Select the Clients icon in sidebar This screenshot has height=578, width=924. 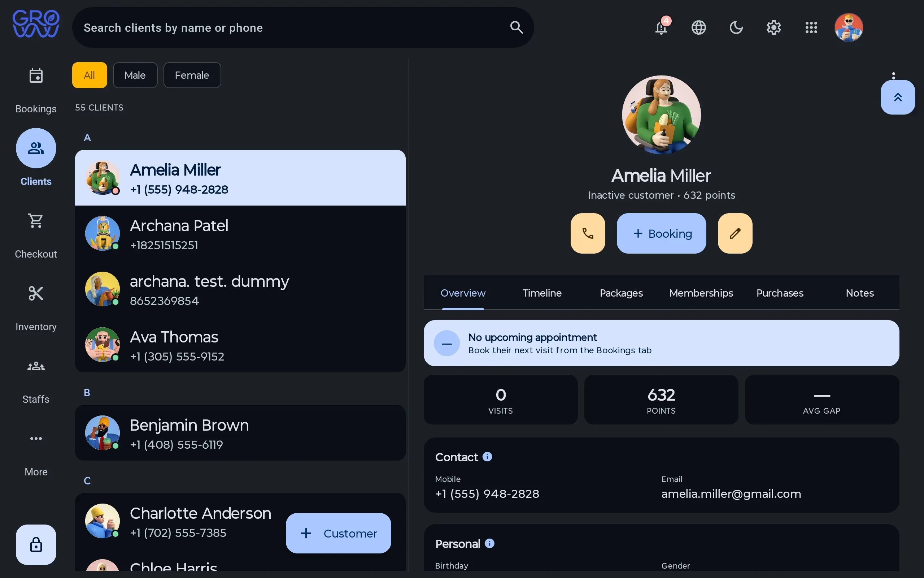(36, 148)
